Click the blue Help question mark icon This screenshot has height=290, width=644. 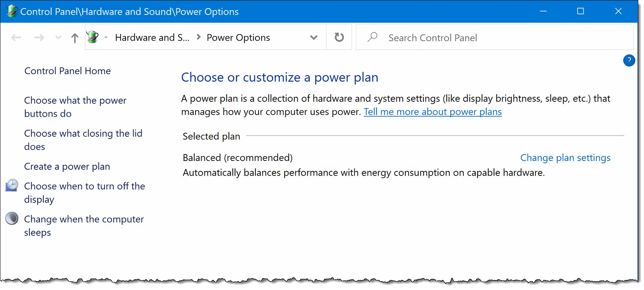coord(629,60)
